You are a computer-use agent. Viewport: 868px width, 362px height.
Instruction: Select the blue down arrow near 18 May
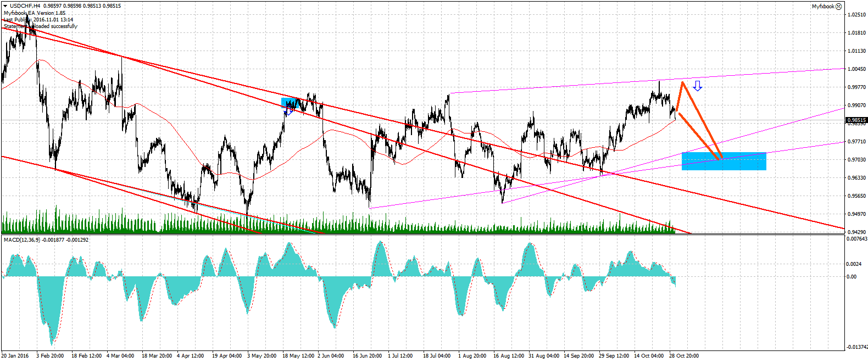point(287,112)
